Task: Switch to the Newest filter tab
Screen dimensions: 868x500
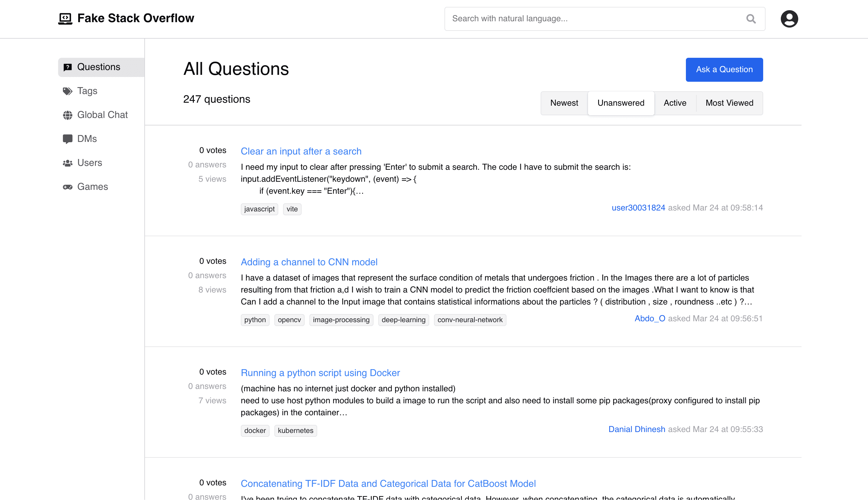Action: [x=564, y=103]
